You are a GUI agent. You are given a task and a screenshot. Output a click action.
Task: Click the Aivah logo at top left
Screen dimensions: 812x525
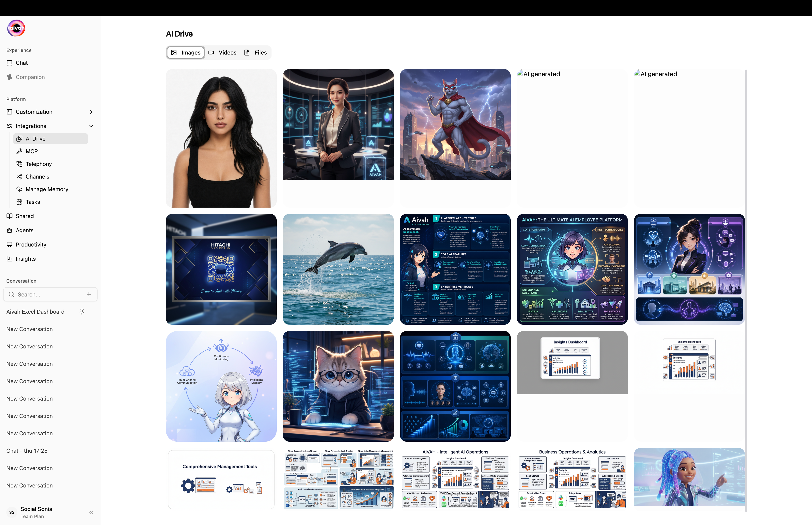tap(16, 28)
